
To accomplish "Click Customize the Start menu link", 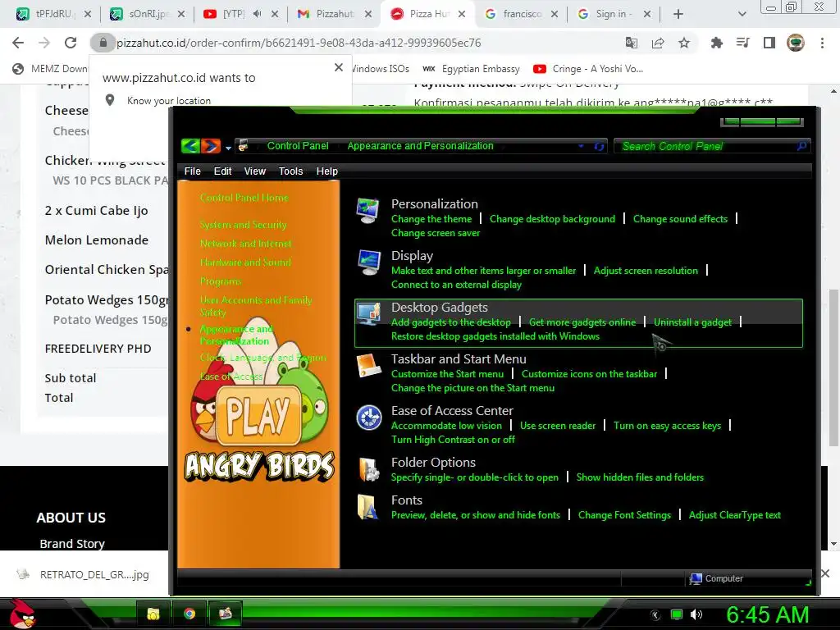I will pos(447,374).
